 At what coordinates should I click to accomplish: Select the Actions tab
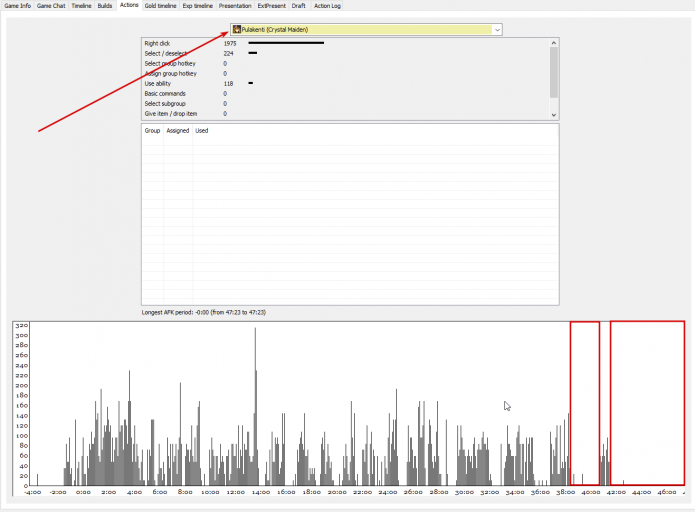pyautogui.click(x=129, y=5)
